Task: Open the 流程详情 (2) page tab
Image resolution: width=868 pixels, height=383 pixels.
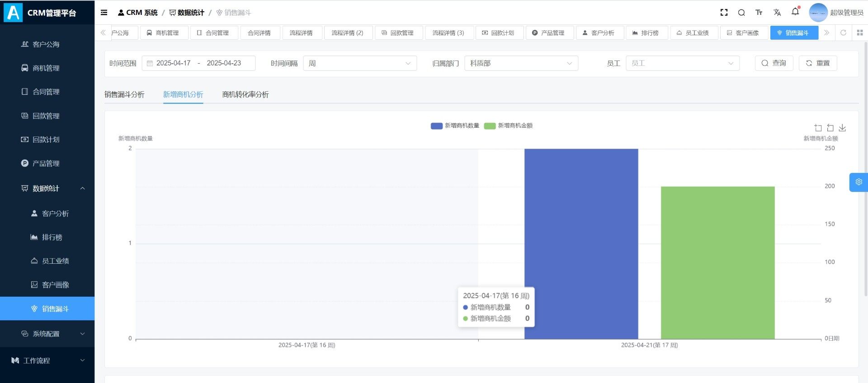Action: 348,33
